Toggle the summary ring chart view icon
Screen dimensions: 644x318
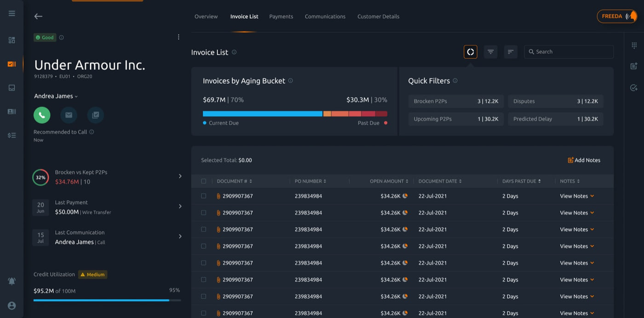[471, 52]
